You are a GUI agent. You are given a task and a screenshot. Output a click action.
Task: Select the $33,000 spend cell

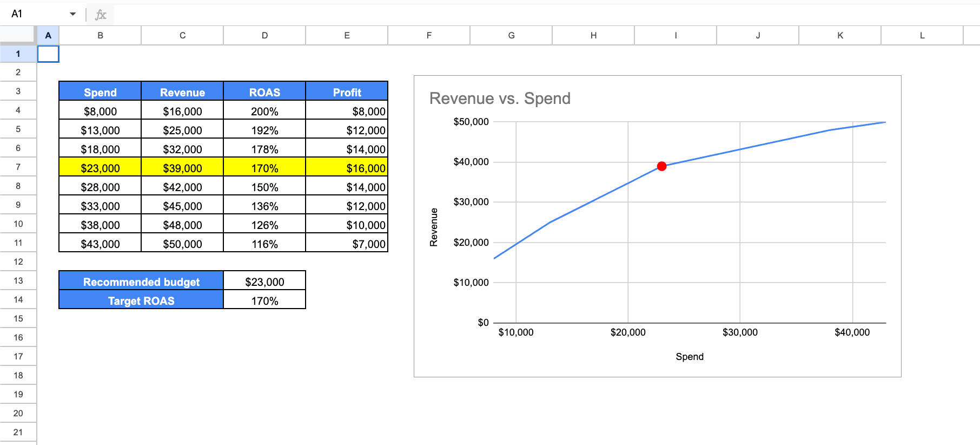tap(100, 205)
